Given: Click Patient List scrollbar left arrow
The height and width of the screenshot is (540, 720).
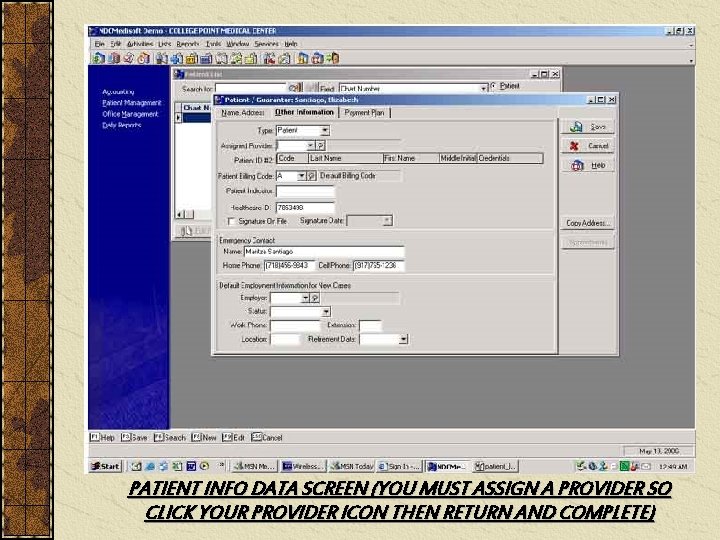Looking at the screenshot, I should 180,214.
